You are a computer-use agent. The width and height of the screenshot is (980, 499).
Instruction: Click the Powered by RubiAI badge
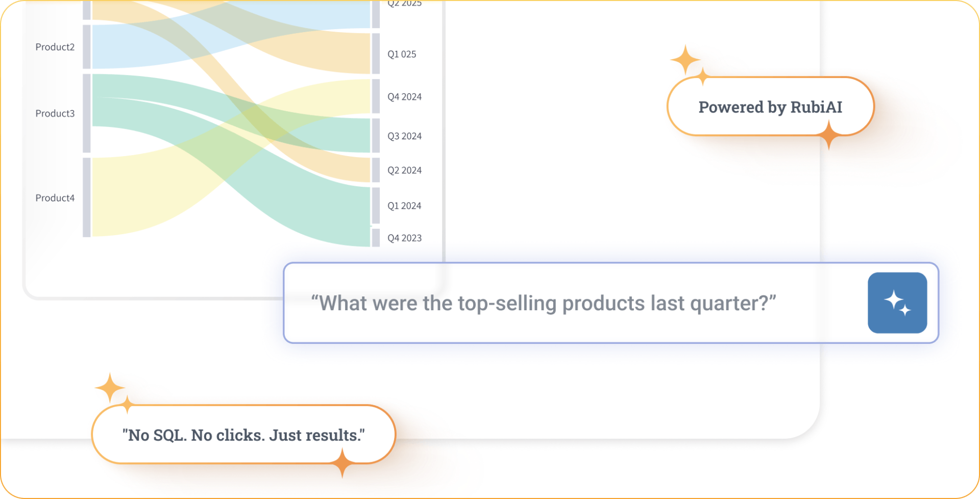click(770, 107)
